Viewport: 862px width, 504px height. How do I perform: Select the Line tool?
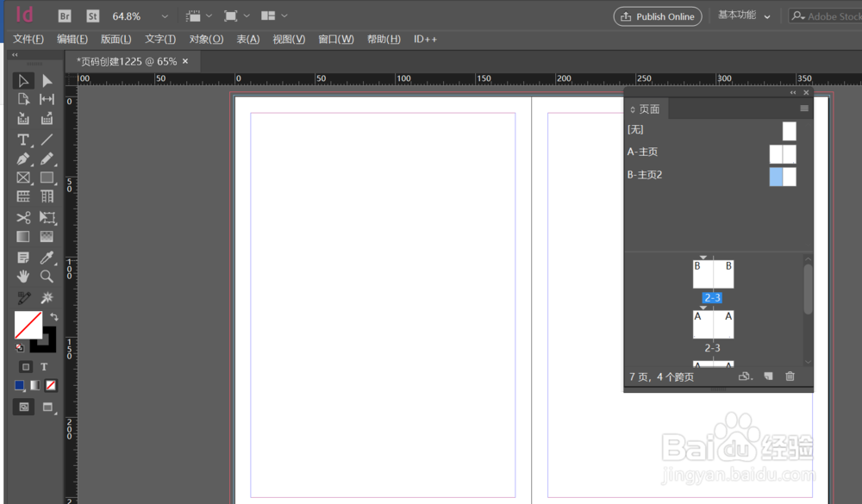[x=47, y=140]
